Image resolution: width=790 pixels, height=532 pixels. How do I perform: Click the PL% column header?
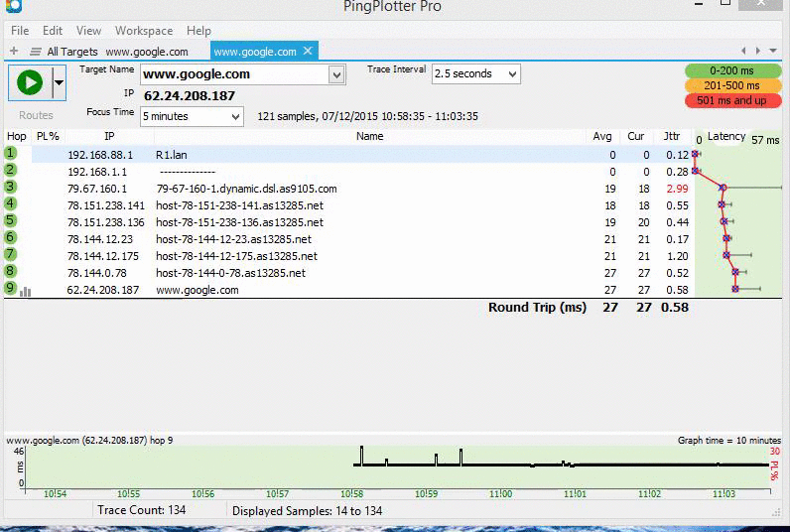point(48,137)
